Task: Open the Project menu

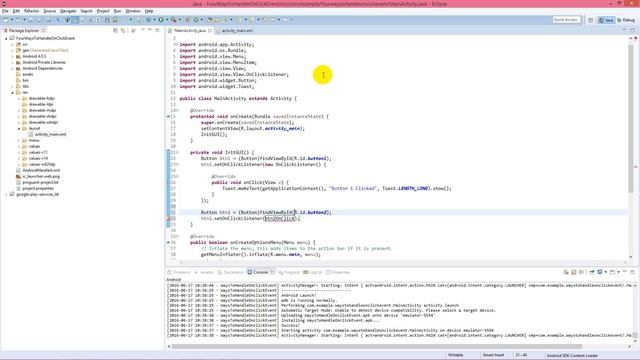Action: (x=103, y=11)
